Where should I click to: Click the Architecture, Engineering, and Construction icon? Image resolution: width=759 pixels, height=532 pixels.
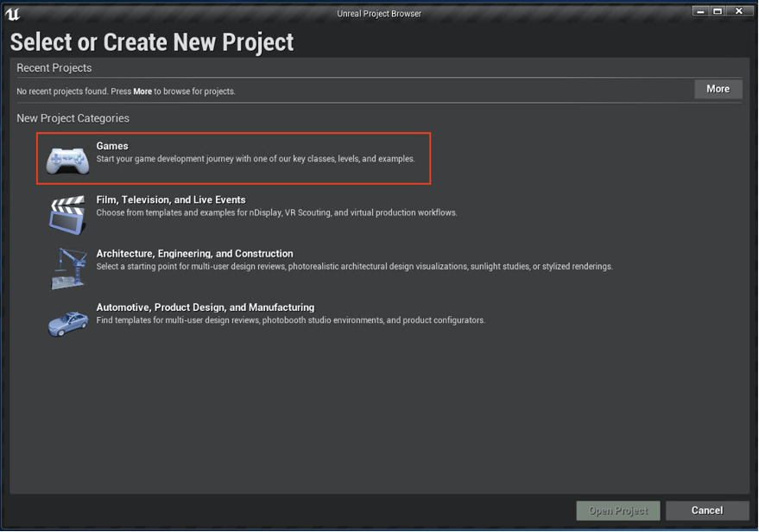[x=67, y=267]
